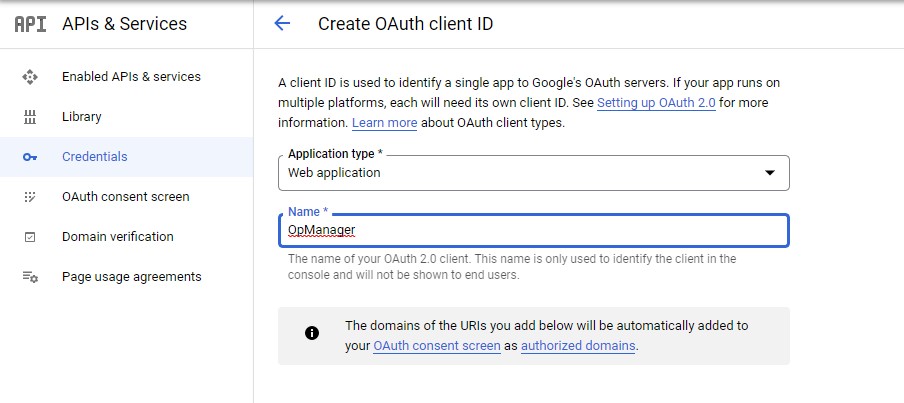Open Enabled APIs & services menu item
This screenshot has width=904, height=403.
(131, 77)
